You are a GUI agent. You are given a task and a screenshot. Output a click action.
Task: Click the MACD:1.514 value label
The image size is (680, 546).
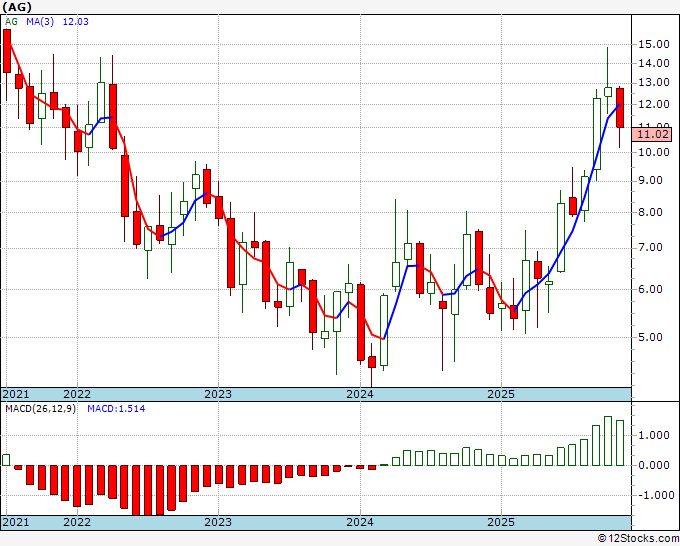(116, 409)
